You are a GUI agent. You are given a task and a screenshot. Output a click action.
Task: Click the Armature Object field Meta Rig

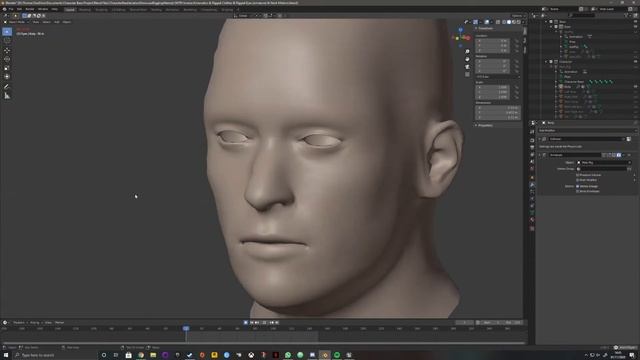pyautogui.click(x=603, y=162)
